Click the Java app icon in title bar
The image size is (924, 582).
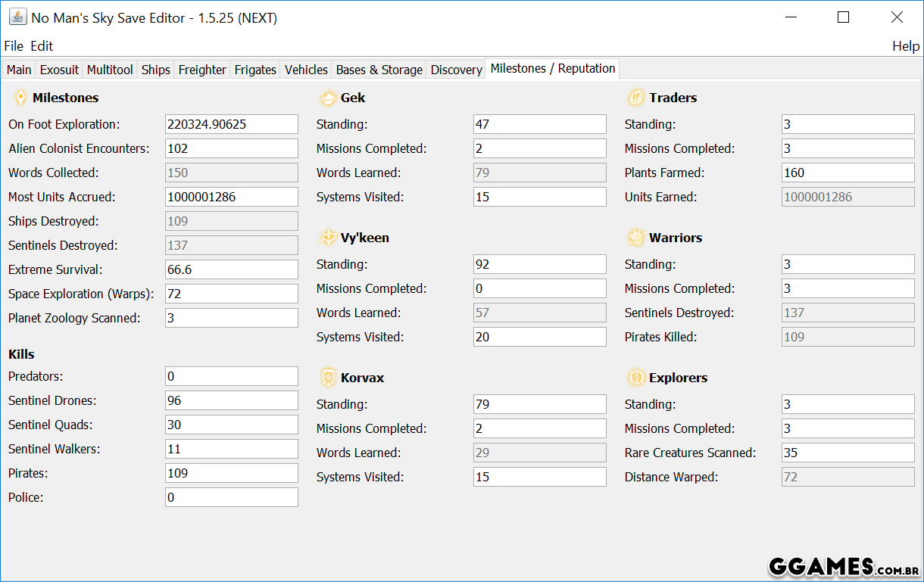point(17,17)
